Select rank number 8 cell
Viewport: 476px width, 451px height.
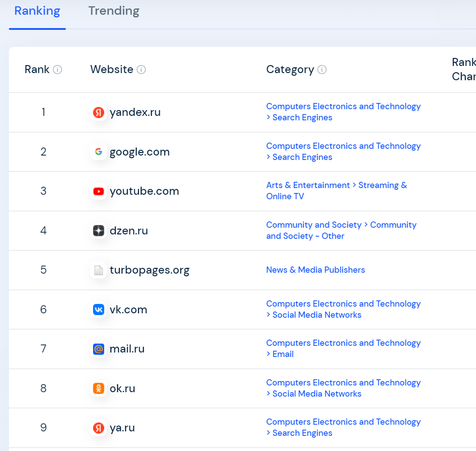43,389
